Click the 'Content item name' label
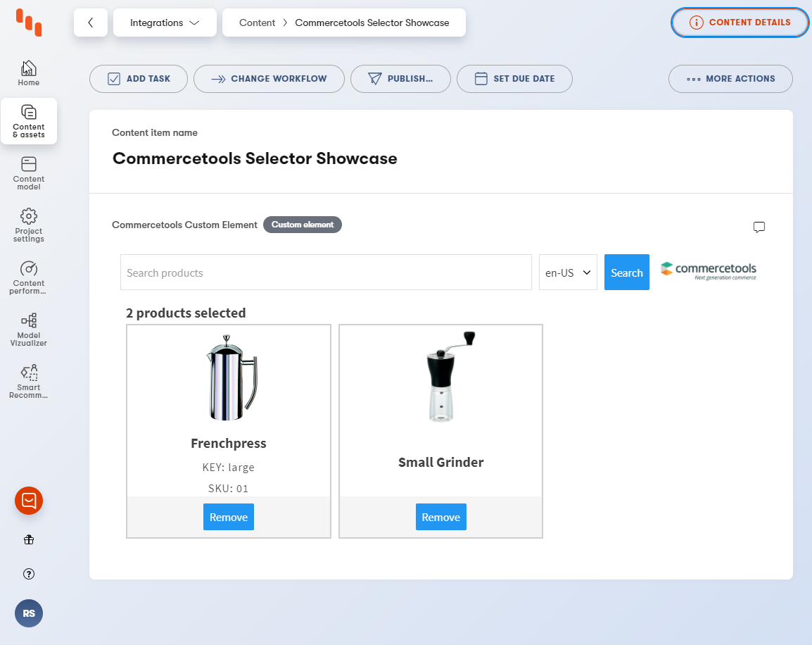 point(155,132)
